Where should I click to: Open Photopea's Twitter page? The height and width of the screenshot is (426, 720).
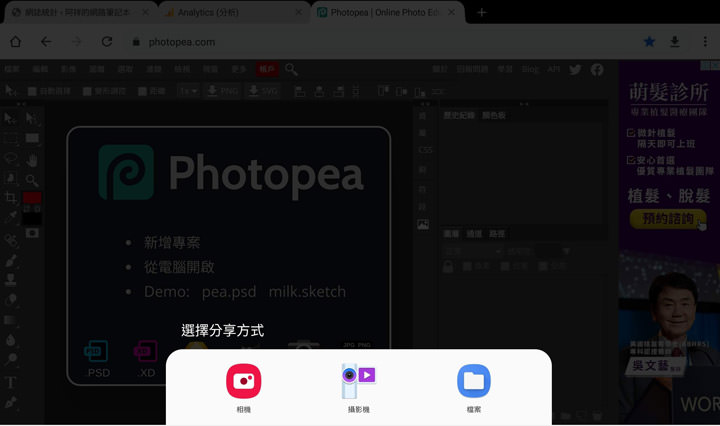(575, 69)
